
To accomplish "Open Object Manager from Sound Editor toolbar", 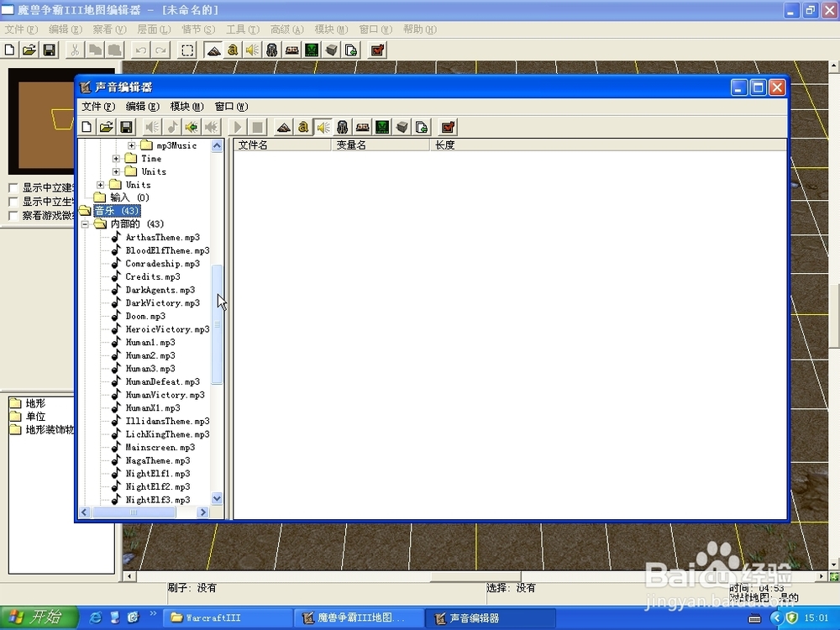I will tap(402, 127).
